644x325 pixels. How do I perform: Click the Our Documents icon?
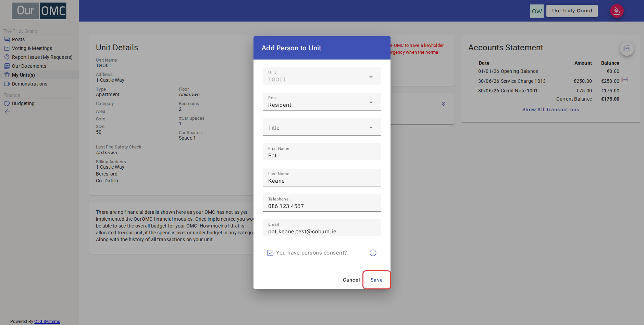coord(7,66)
